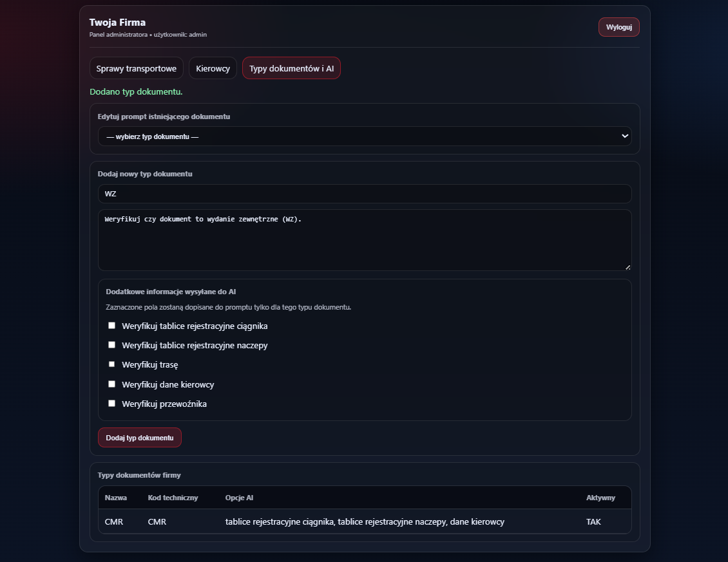
Task: Click the 'Nazwa' column header
Action: click(115, 498)
